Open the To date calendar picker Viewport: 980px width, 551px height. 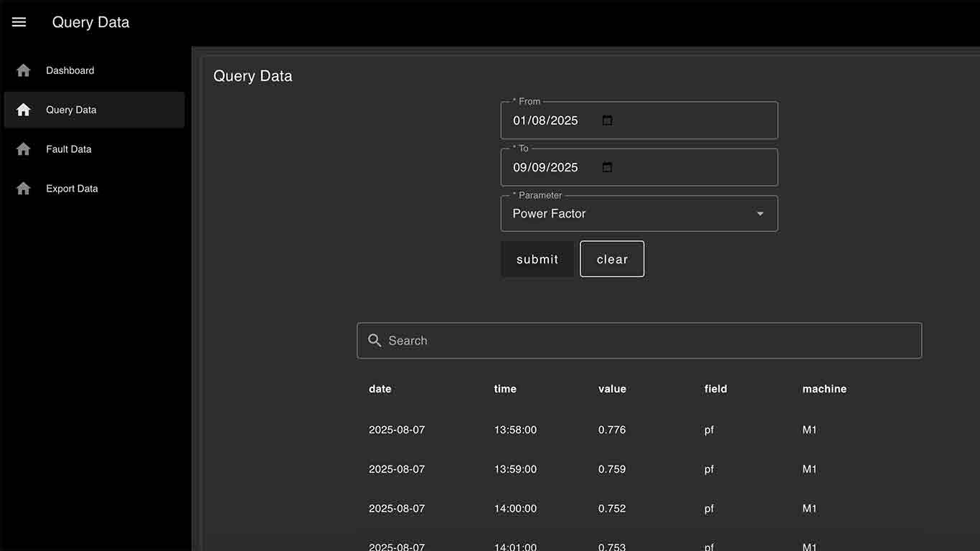click(x=607, y=167)
